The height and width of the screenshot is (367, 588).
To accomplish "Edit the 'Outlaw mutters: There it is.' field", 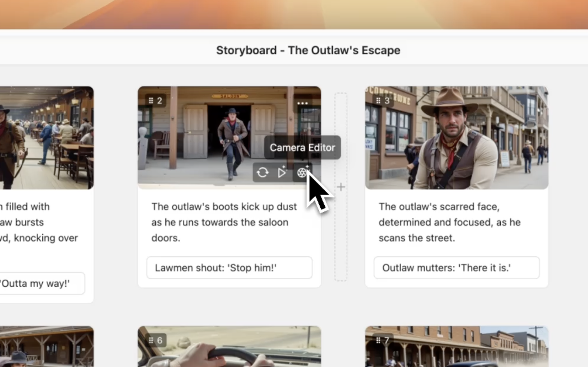I will 457,268.
